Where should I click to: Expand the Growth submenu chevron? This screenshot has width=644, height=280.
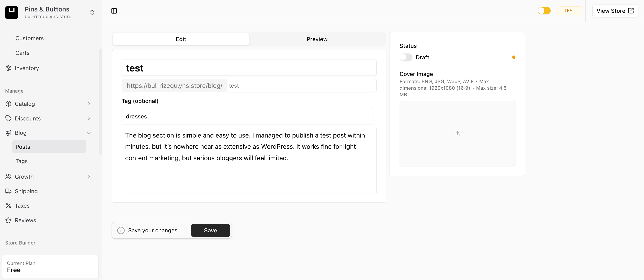pos(89,177)
